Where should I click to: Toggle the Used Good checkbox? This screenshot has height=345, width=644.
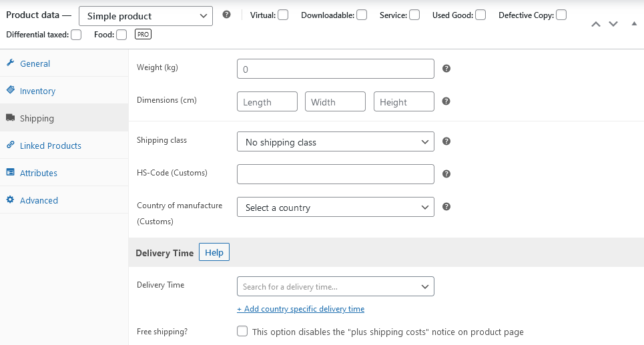pos(480,15)
